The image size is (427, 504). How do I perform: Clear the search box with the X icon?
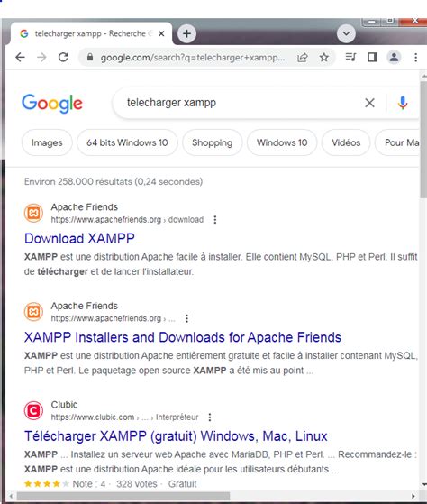[x=369, y=103]
